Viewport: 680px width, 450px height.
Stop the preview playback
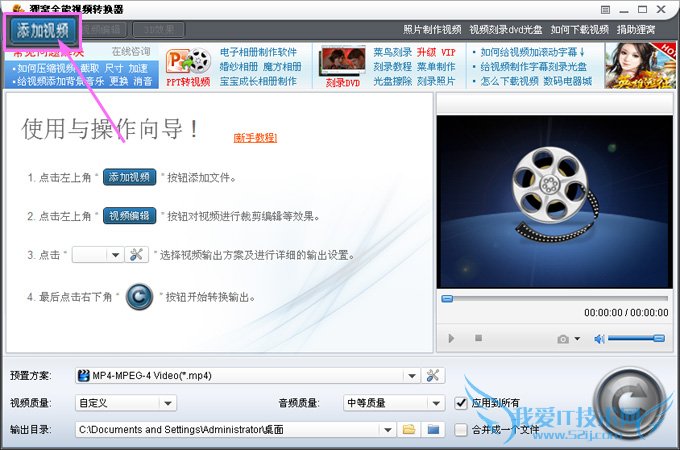click(478, 338)
